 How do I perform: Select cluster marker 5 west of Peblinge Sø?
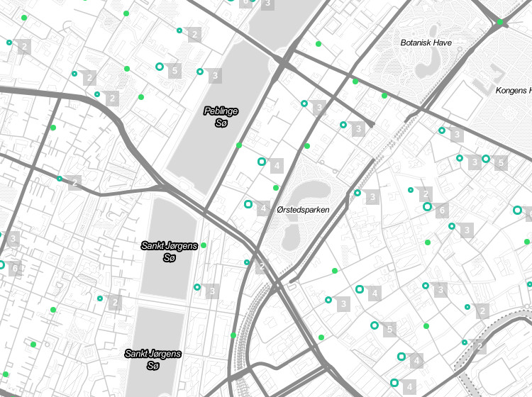(160, 67)
